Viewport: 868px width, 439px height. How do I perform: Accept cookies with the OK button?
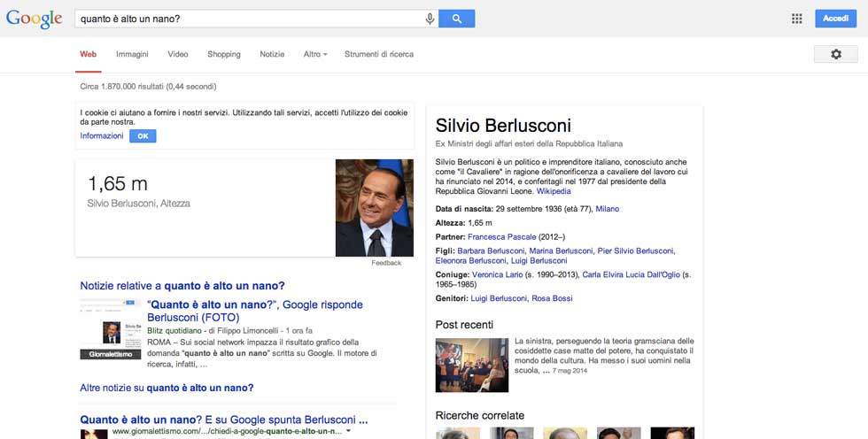[x=143, y=136]
